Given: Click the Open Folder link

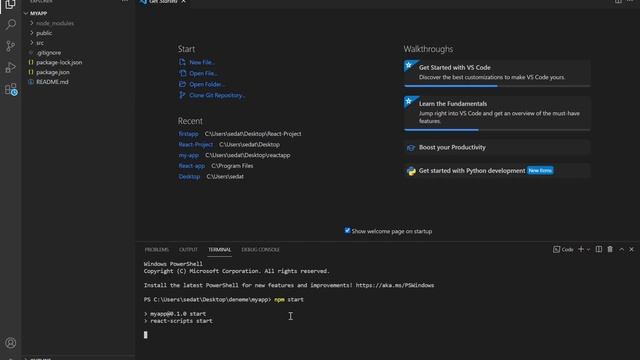Looking at the screenshot, I should tap(207, 84).
